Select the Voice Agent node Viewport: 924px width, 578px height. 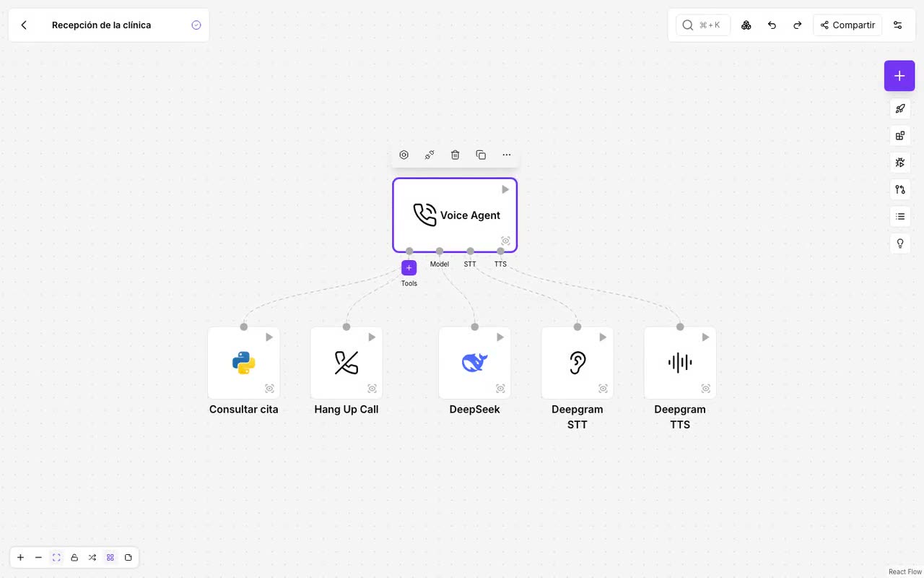coord(455,215)
